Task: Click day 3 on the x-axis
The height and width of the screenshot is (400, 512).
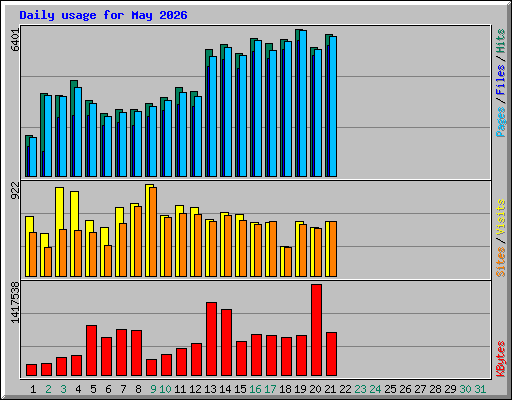Action: tap(63, 389)
